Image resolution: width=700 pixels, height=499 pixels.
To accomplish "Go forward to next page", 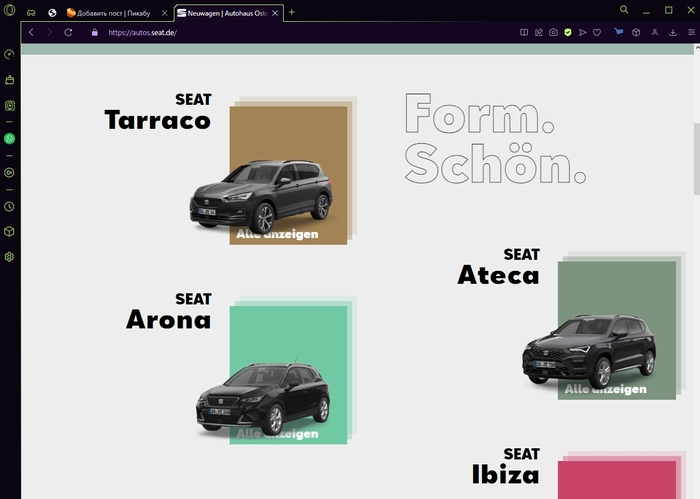I will (50, 32).
